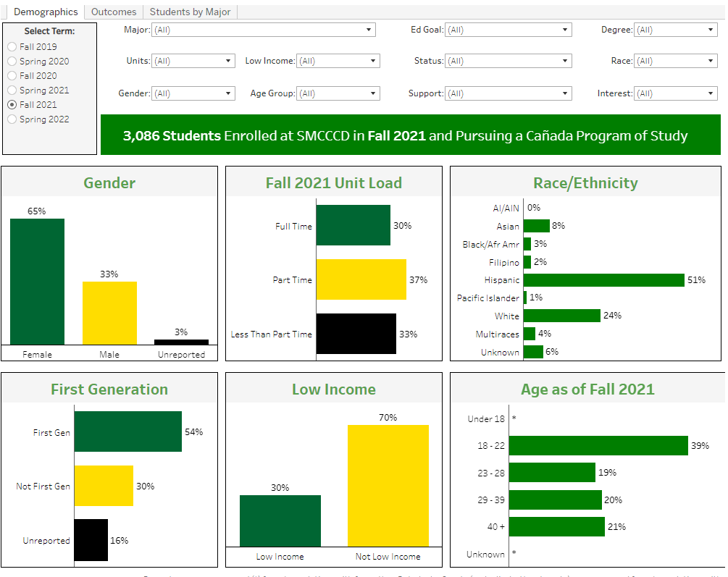Click the 40 + age bar

557,527
